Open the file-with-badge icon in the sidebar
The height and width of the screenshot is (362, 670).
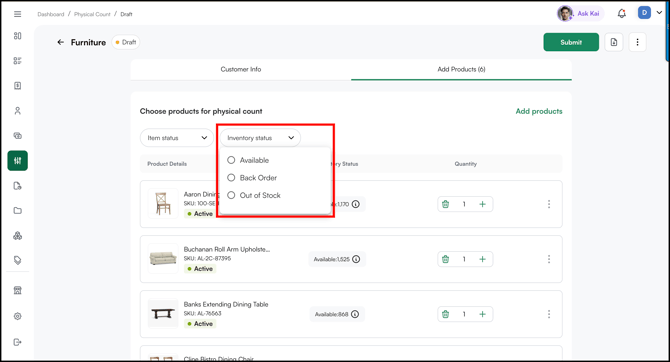tap(18, 185)
